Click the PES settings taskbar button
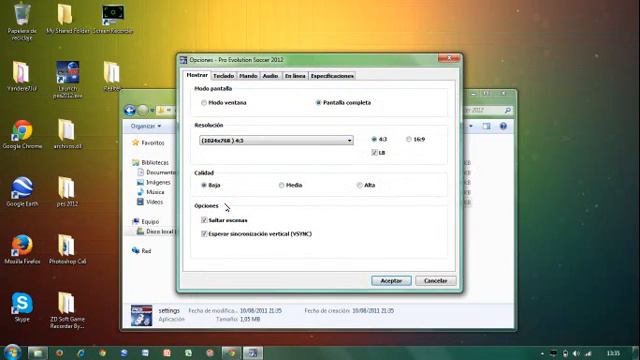Image resolution: width=640 pixels, height=360 pixels. [253, 353]
